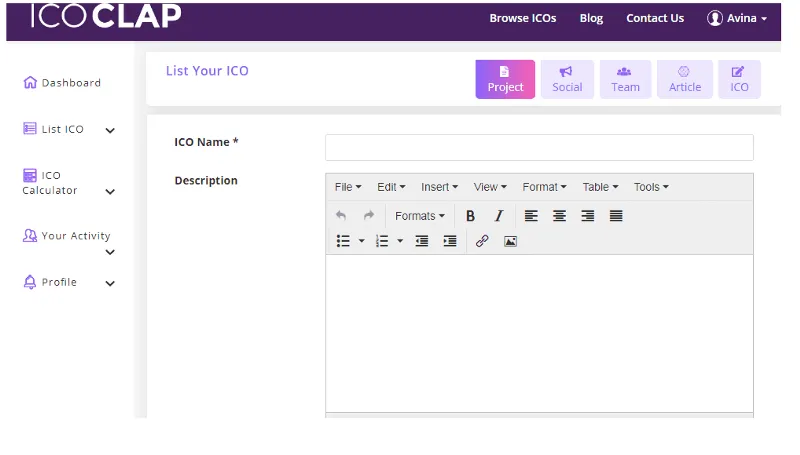Insert a numbered list
The image size is (800, 455).
382,241
